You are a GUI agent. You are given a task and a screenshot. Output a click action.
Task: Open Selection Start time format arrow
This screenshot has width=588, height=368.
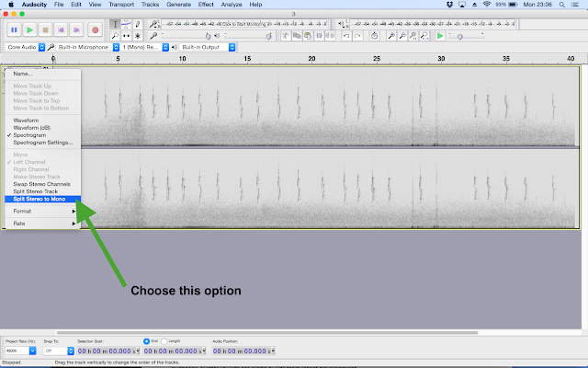point(138,351)
